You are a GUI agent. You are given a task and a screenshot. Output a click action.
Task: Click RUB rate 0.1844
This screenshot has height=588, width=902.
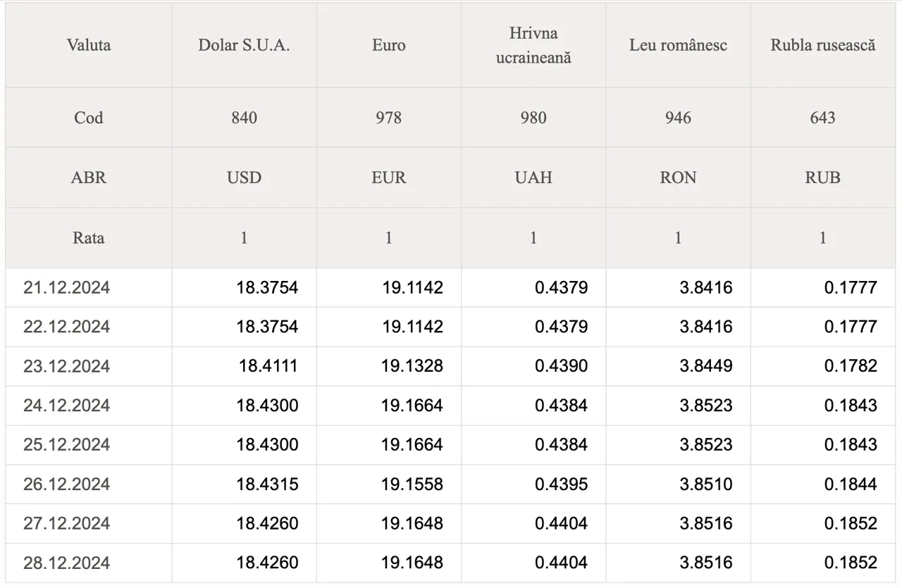click(851, 484)
